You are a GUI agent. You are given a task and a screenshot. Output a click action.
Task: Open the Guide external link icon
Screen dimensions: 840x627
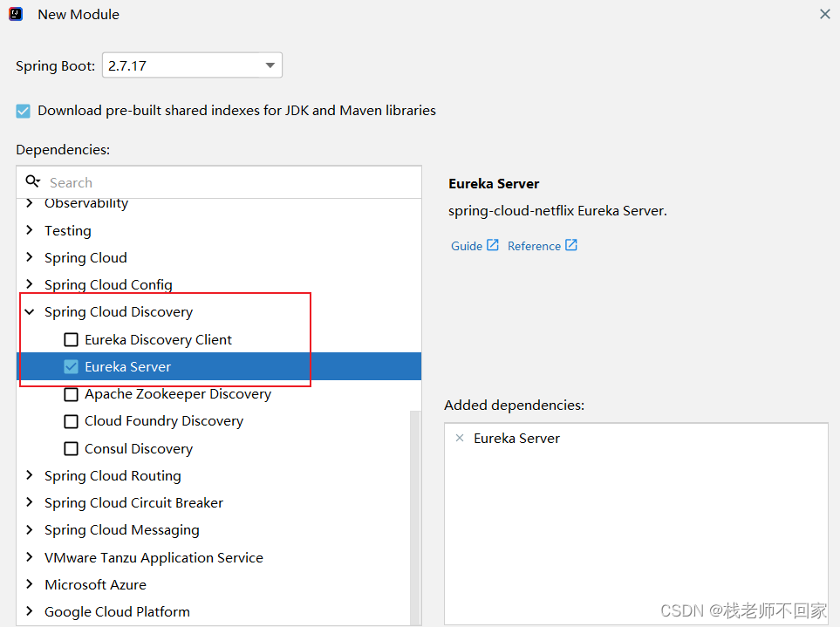492,245
